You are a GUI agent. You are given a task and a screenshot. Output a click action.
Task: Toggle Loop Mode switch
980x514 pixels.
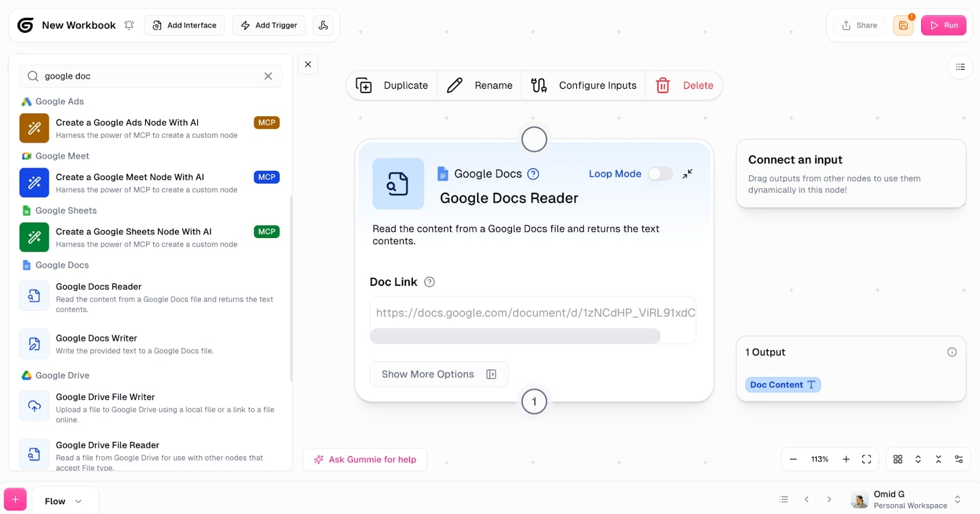(660, 174)
